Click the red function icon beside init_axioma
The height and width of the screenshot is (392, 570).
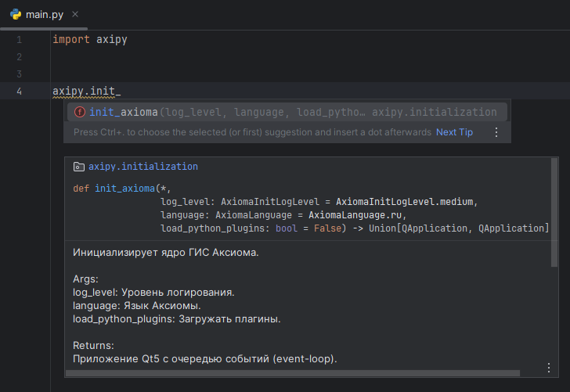tap(79, 112)
